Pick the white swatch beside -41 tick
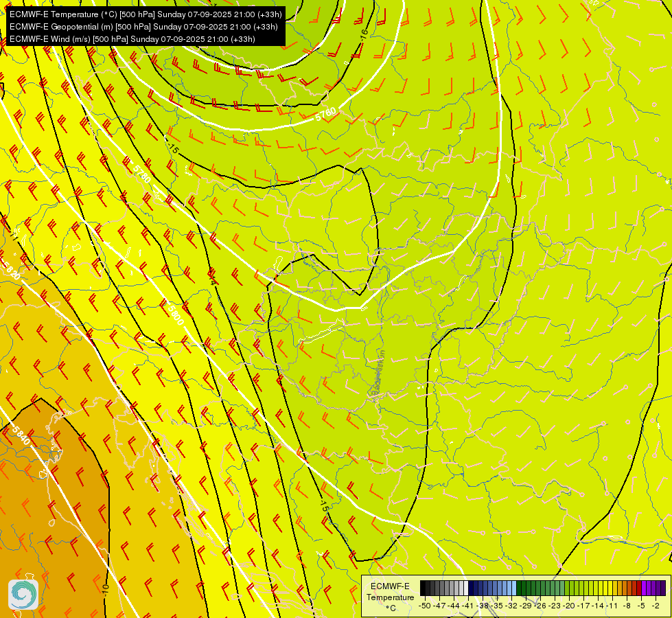 click(466, 588)
